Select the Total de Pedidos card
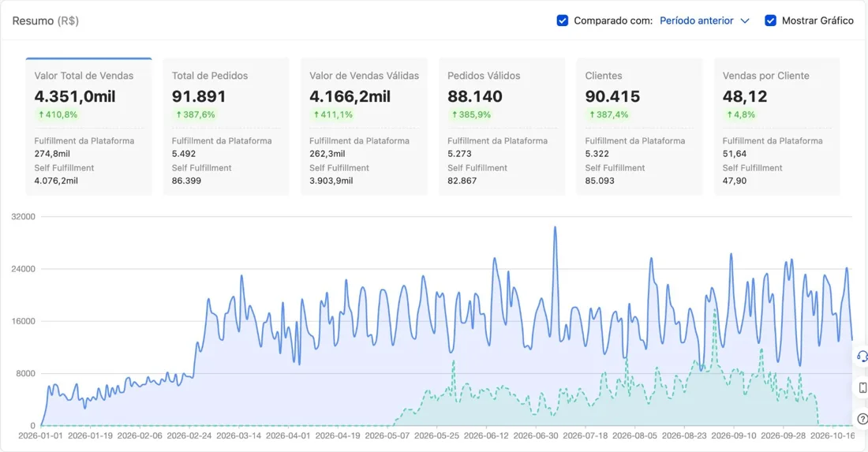Image resolution: width=868 pixels, height=452 pixels. 226,127
